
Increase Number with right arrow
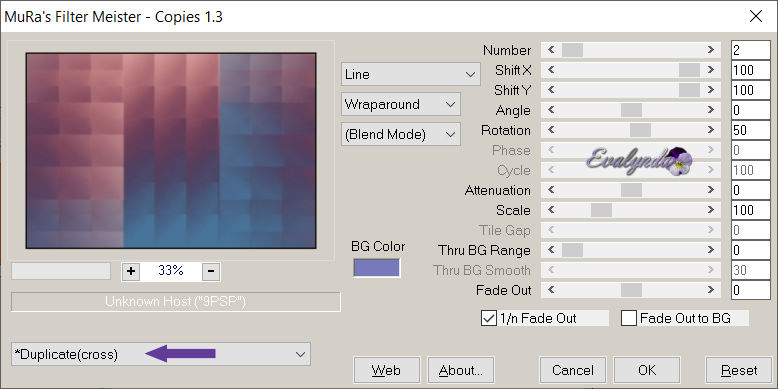click(711, 50)
